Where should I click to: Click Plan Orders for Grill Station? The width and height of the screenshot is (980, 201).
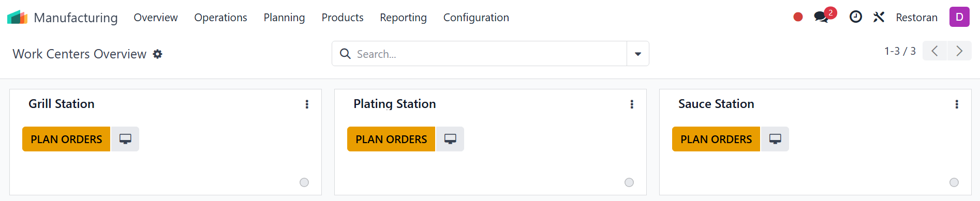pos(66,139)
